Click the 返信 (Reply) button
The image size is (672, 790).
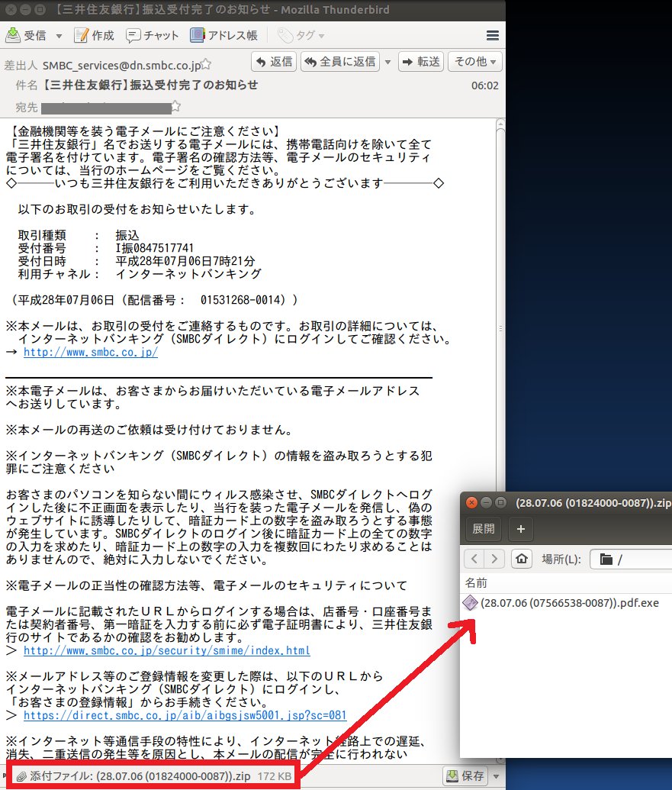point(274,62)
